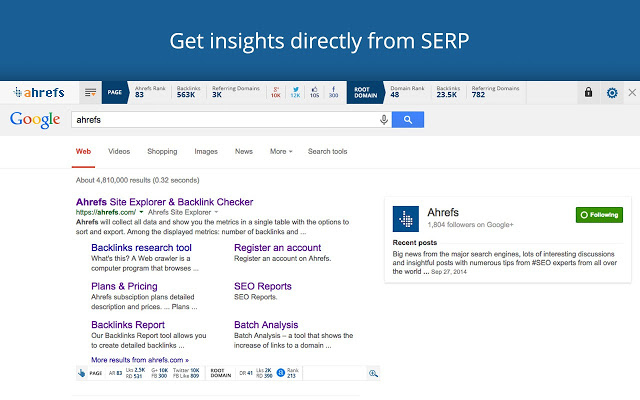The height and width of the screenshot is (400, 640).
Task: Click the Google+ 10K share count icon
Action: [x=276, y=92]
